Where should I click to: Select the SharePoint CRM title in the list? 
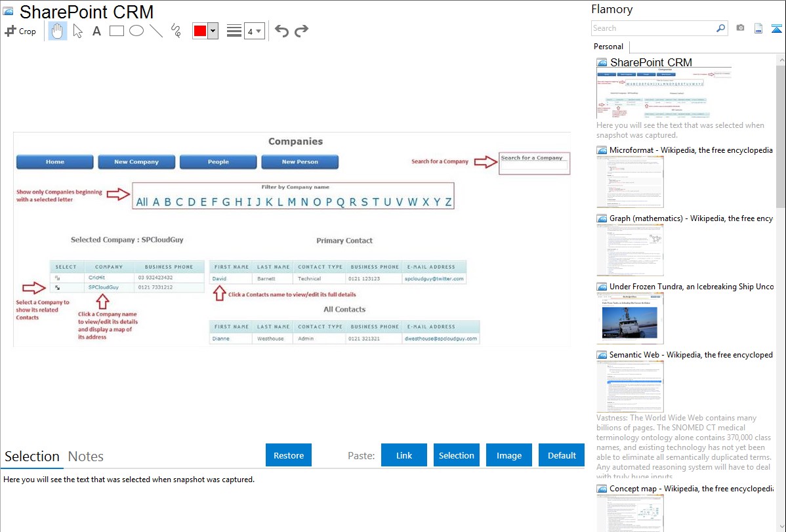click(x=651, y=63)
